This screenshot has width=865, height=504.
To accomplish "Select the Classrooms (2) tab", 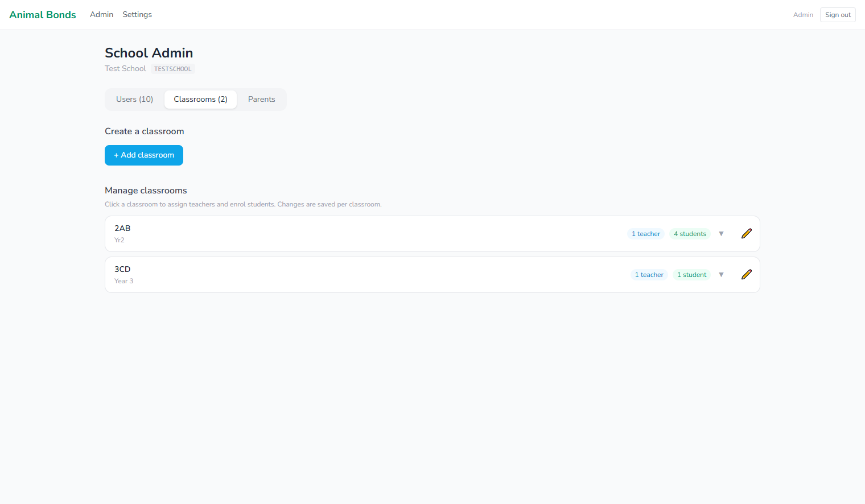I will 200,100.
